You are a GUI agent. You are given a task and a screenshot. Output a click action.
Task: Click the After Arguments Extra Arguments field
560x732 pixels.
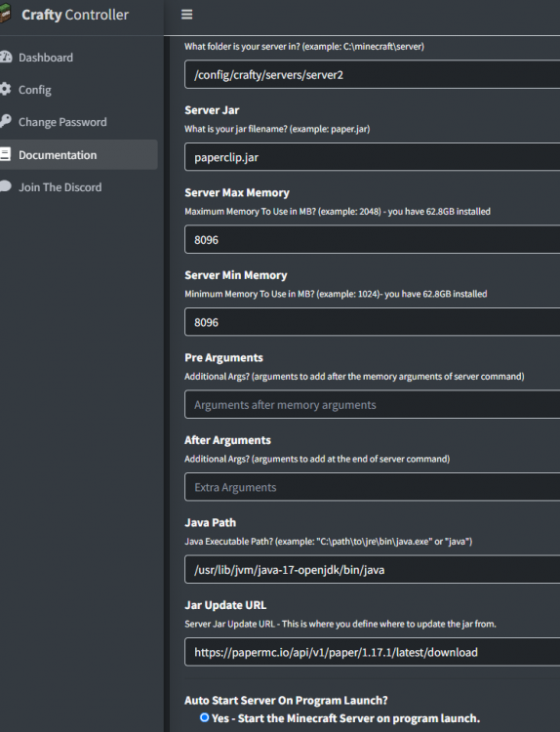click(x=373, y=487)
